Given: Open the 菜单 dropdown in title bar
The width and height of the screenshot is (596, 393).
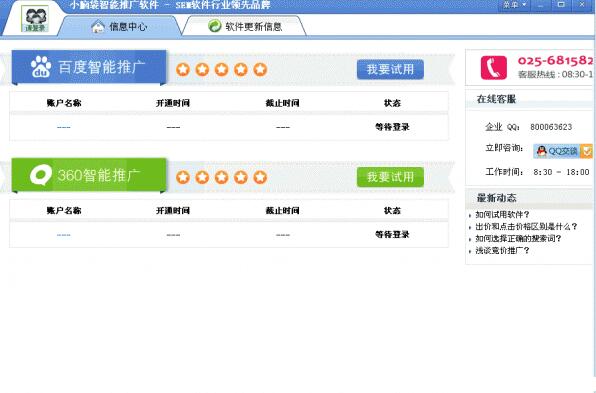Looking at the screenshot, I should (514, 5).
